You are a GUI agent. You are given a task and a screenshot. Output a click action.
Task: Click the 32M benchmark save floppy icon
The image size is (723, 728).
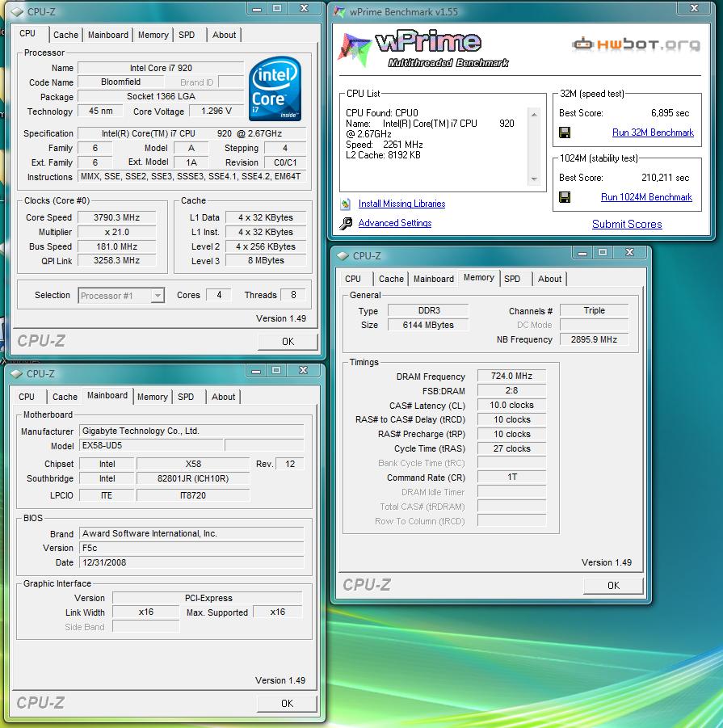(x=565, y=133)
